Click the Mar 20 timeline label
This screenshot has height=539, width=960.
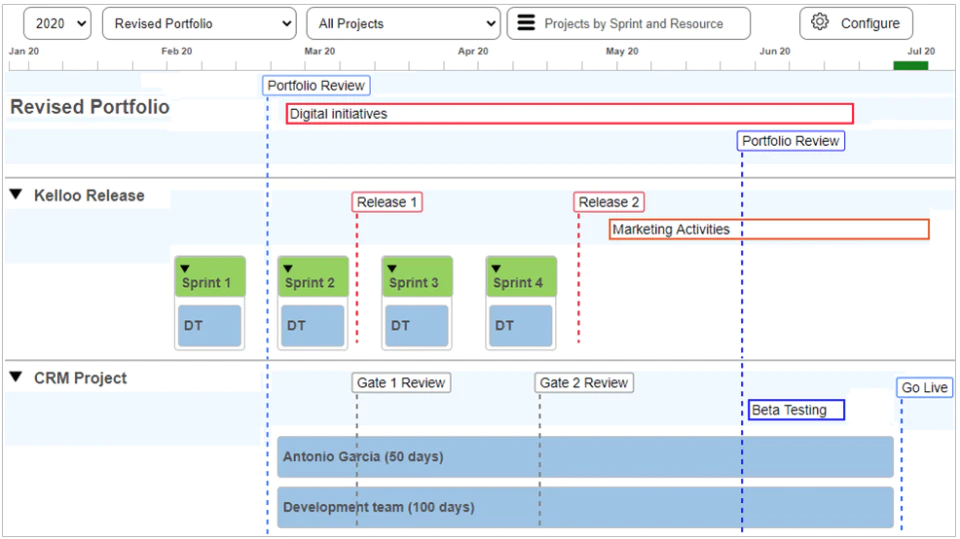(320, 51)
